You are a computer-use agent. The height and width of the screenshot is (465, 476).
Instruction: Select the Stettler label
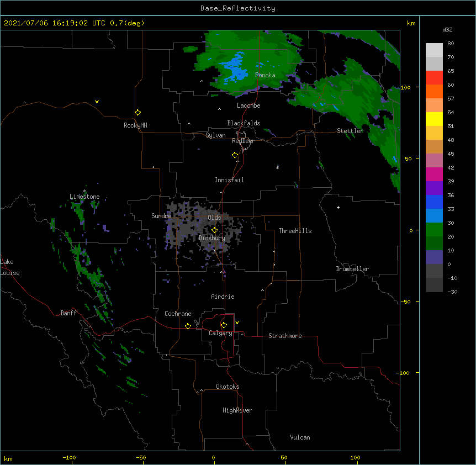(350, 131)
